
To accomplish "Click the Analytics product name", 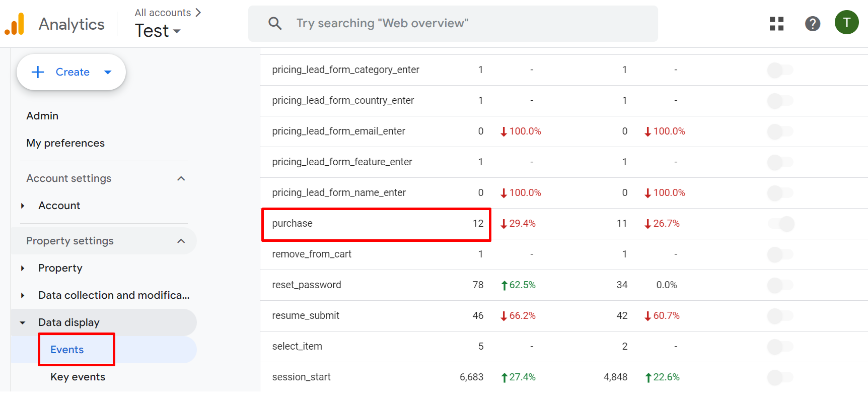I will coord(71,24).
